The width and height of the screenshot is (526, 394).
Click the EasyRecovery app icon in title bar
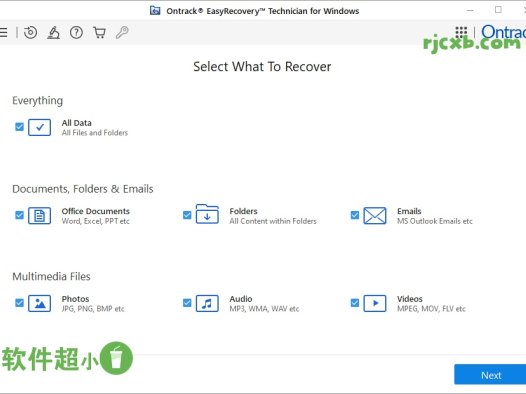pos(155,11)
